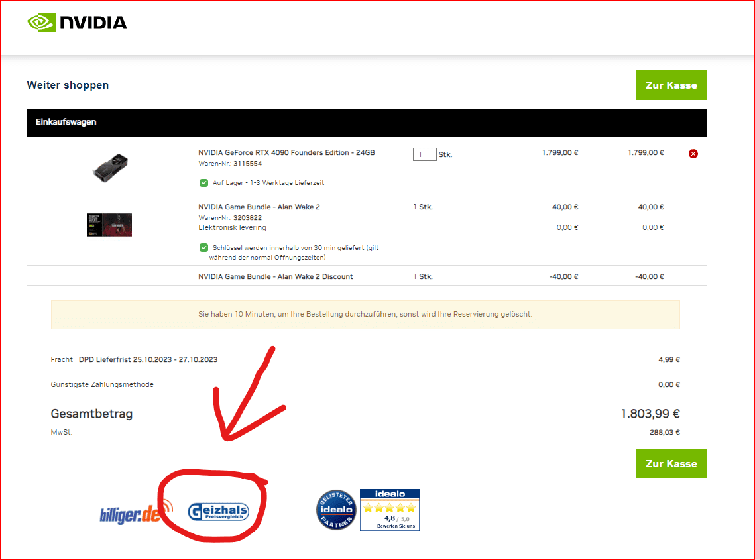Click the top Zur Kasse button
This screenshot has height=560, width=755.
(671, 85)
